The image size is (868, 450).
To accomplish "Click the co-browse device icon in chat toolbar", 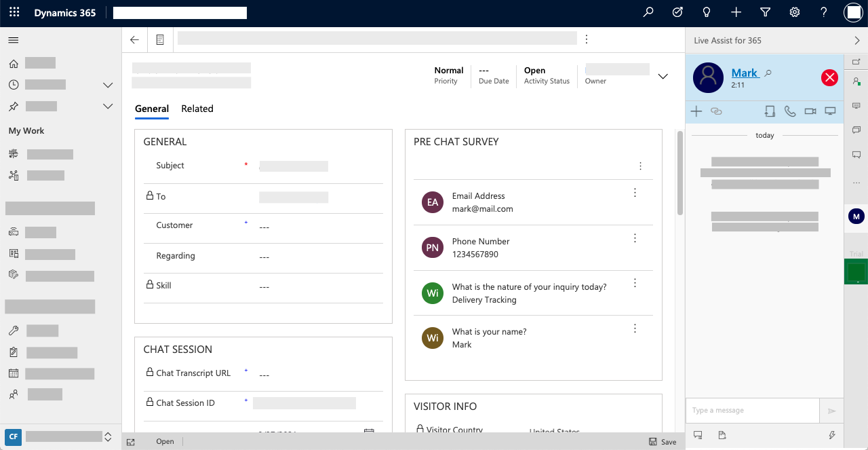I will tap(770, 111).
